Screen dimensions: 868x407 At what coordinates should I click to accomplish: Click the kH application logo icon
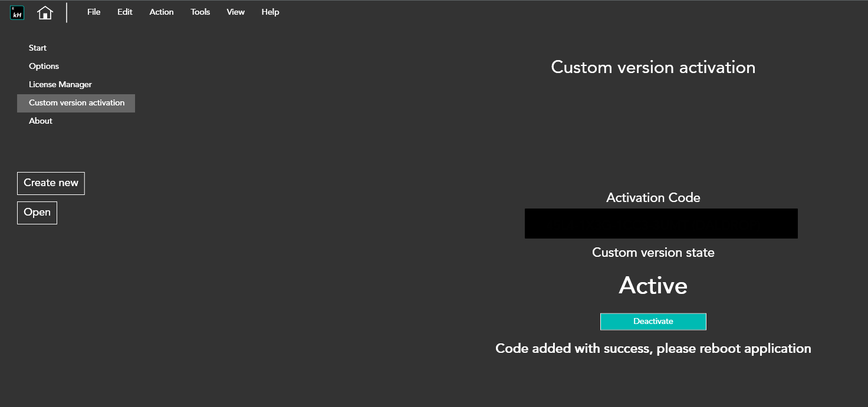17,12
